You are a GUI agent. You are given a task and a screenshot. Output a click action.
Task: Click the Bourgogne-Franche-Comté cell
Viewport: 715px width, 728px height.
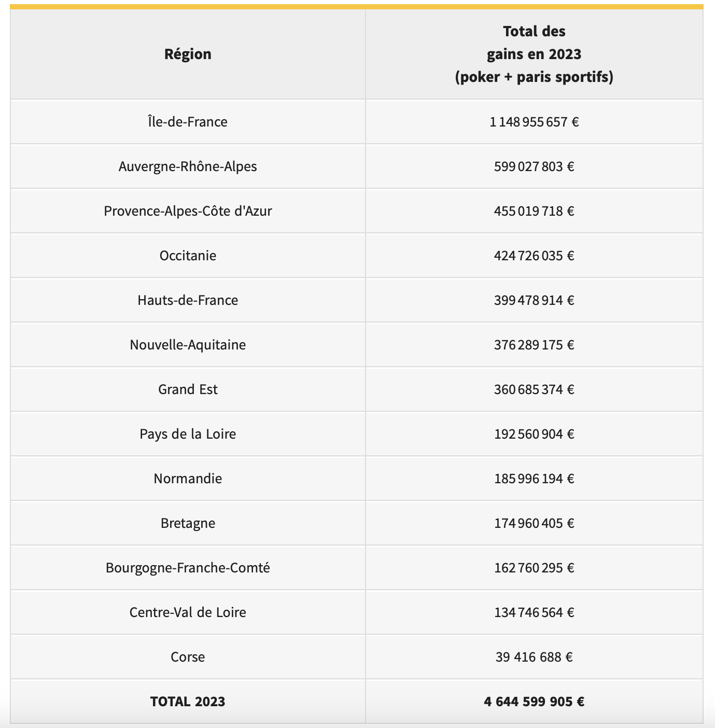188,568
